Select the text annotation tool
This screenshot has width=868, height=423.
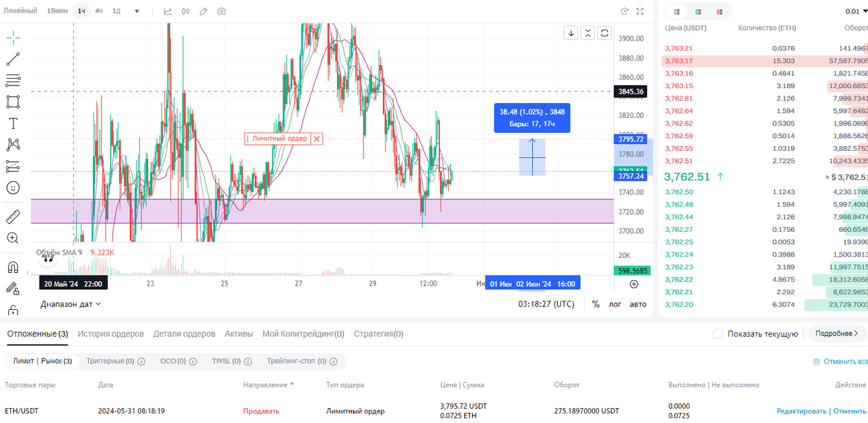13,123
